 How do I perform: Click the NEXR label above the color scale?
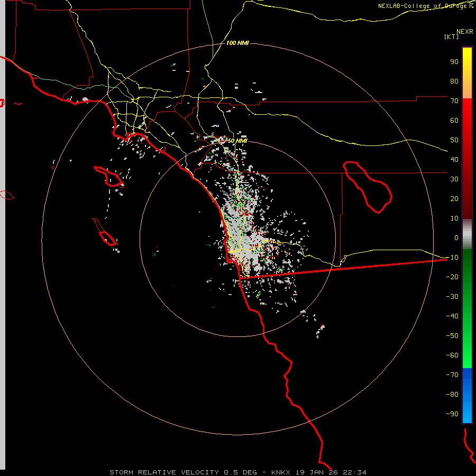[x=465, y=32]
